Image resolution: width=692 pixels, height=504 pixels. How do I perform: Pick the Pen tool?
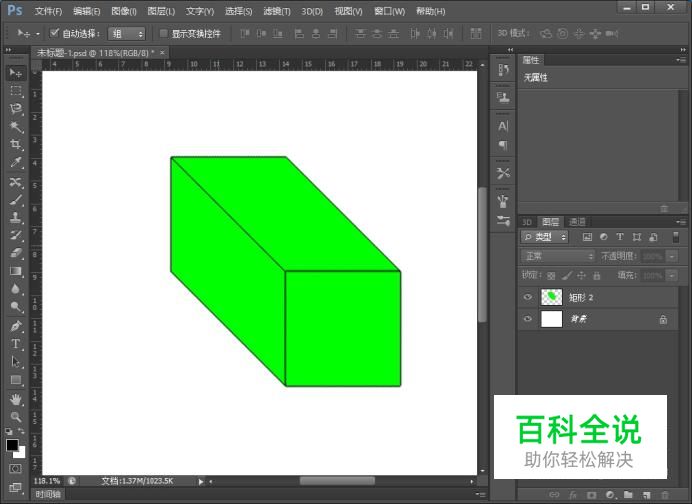16,326
